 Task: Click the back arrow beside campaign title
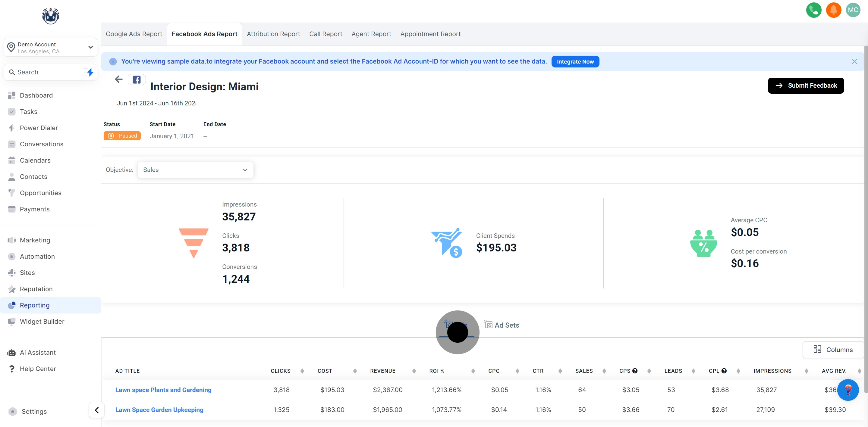pos(119,79)
